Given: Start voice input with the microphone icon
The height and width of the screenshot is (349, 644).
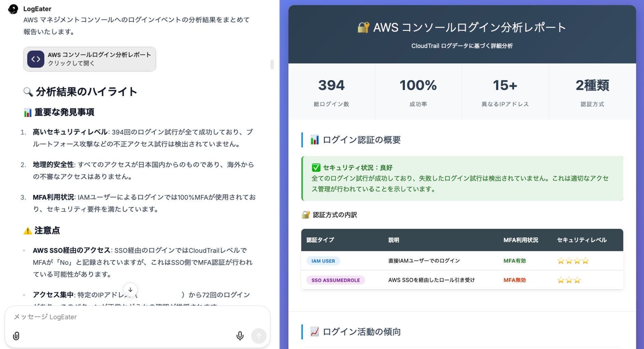Looking at the screenshot, I should point(240,336).
